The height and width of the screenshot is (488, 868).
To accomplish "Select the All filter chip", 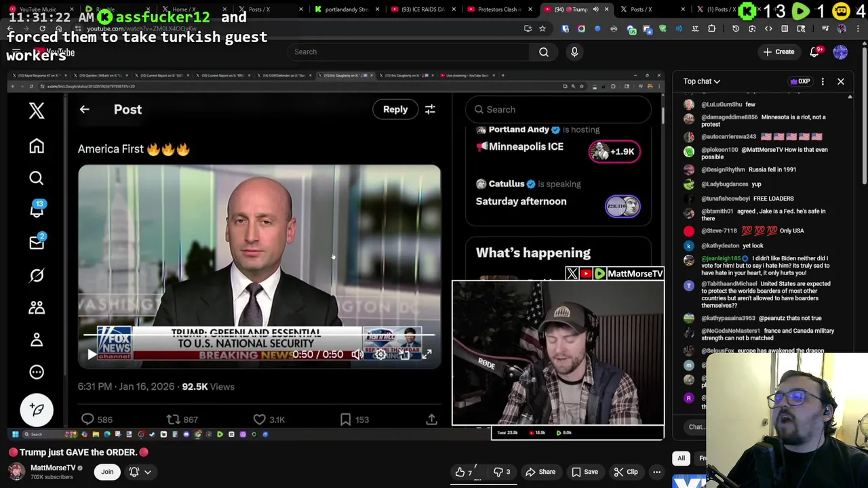I will pos(681,458).
